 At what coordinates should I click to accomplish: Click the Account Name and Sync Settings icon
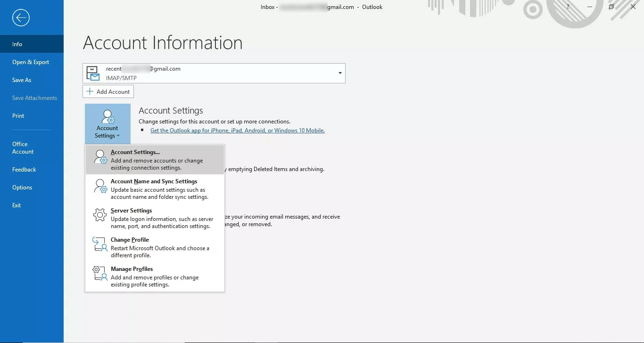click(x=100, y=186)
